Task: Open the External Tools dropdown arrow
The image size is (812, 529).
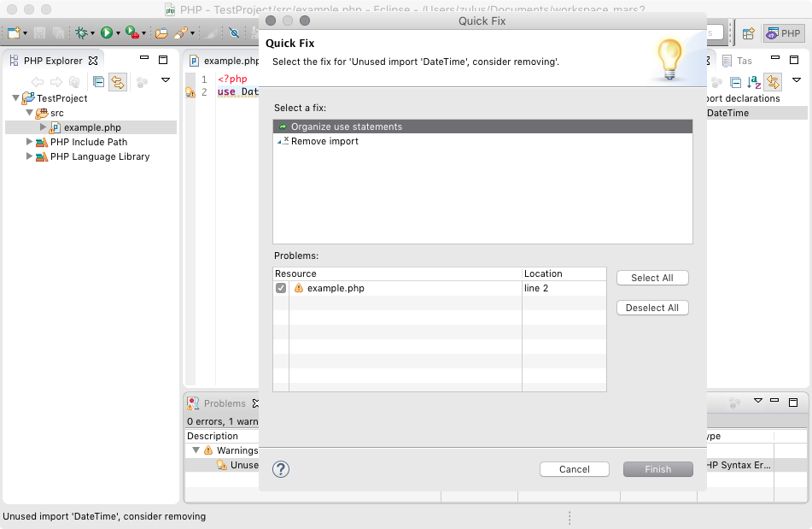Action: pyautogui.click(x=144, y=33)
